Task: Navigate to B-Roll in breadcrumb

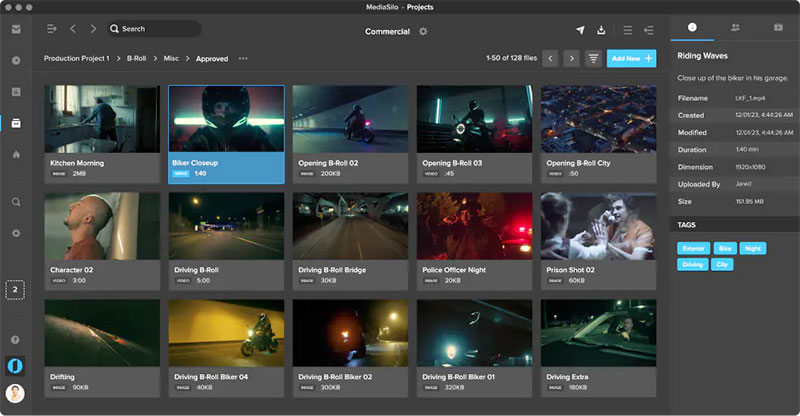Action: (x=137, y=59)
